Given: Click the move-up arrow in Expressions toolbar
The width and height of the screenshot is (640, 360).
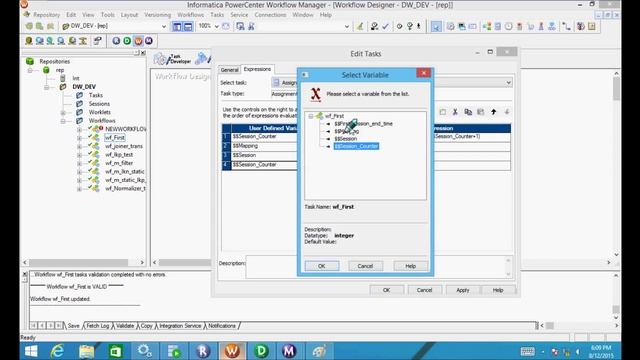Looking at the screenshot, I should click(493, 112).
